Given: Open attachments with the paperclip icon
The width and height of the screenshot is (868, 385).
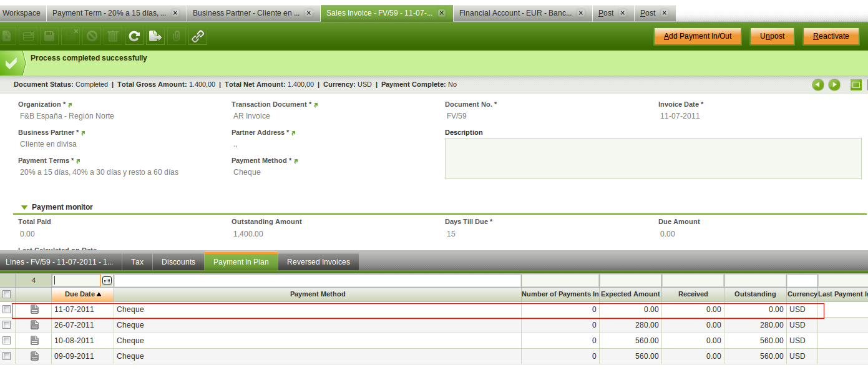Looking at the screenshot, I should coord(177,36).
